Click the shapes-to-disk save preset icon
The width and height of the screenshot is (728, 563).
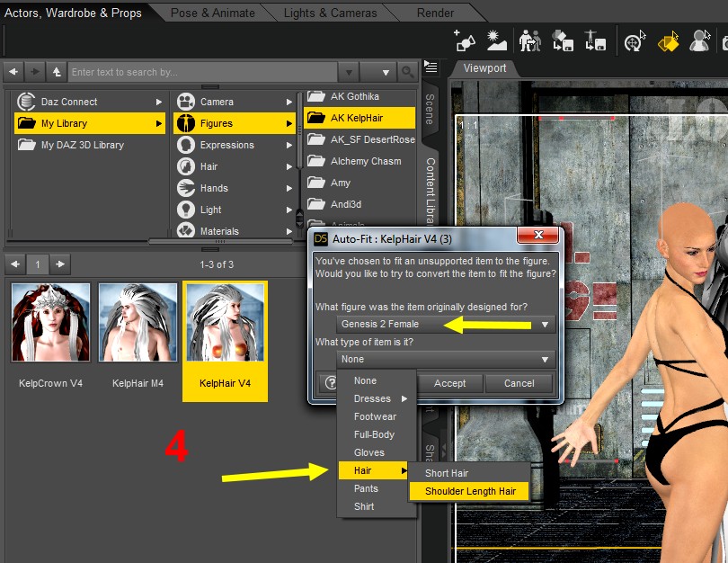tap(563, 40)
